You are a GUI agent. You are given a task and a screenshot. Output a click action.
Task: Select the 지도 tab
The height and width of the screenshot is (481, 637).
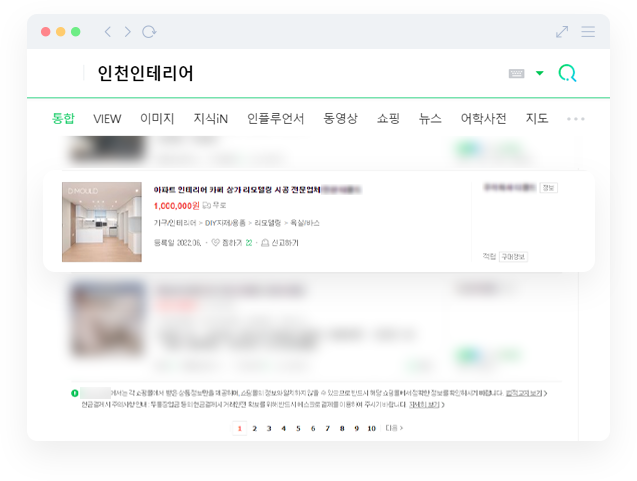[537, 119]
